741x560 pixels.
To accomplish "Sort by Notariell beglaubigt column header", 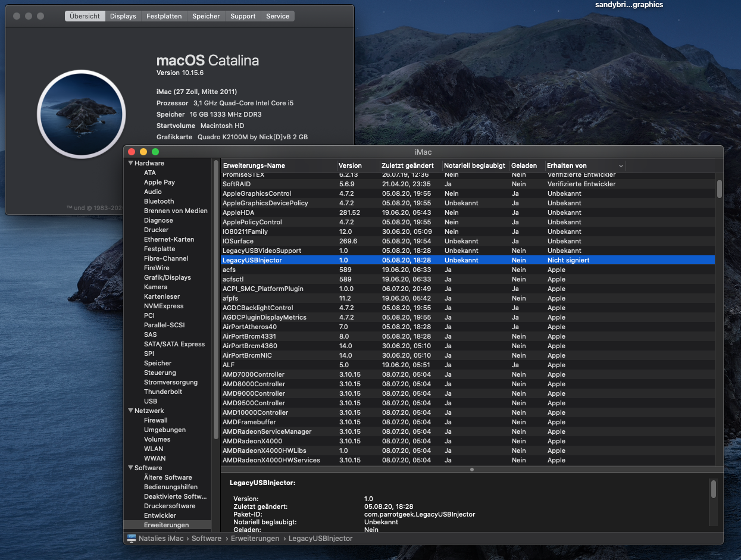I will pyautogui.click(x=475, y=165).
